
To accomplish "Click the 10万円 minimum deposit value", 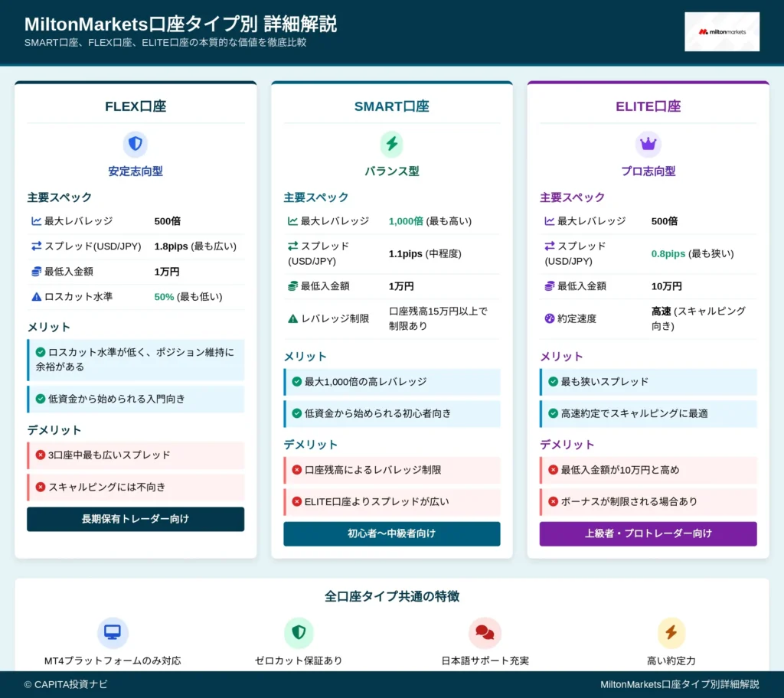I will 667,286.
